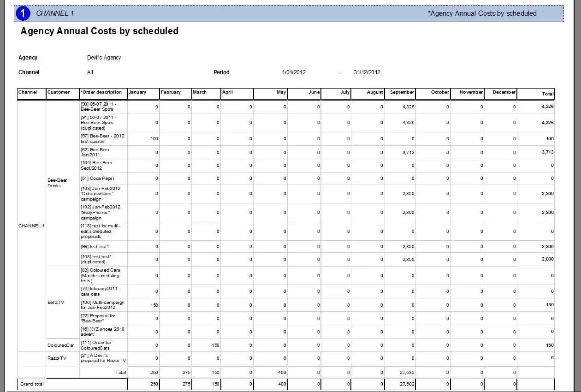Viewport: 581px width, 392px height.
Task: Select the period end date 31/12/2012
Action: [367, 72]
